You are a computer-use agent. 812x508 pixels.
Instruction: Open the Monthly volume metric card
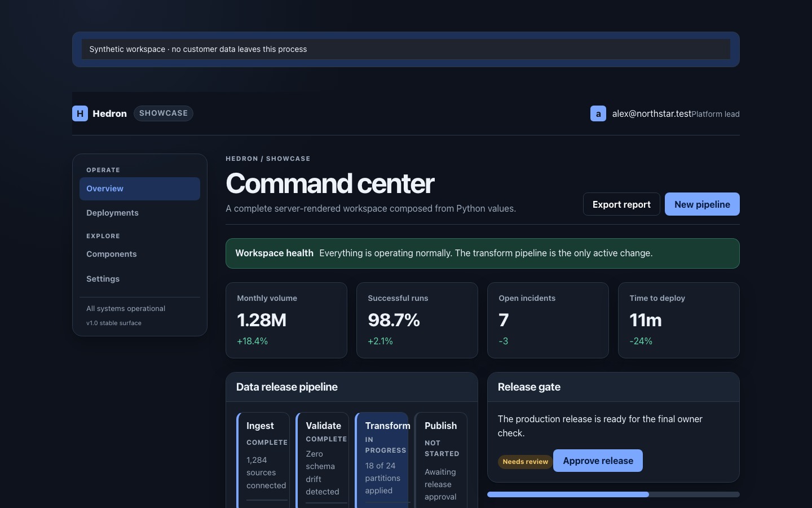tap(286, 320)
